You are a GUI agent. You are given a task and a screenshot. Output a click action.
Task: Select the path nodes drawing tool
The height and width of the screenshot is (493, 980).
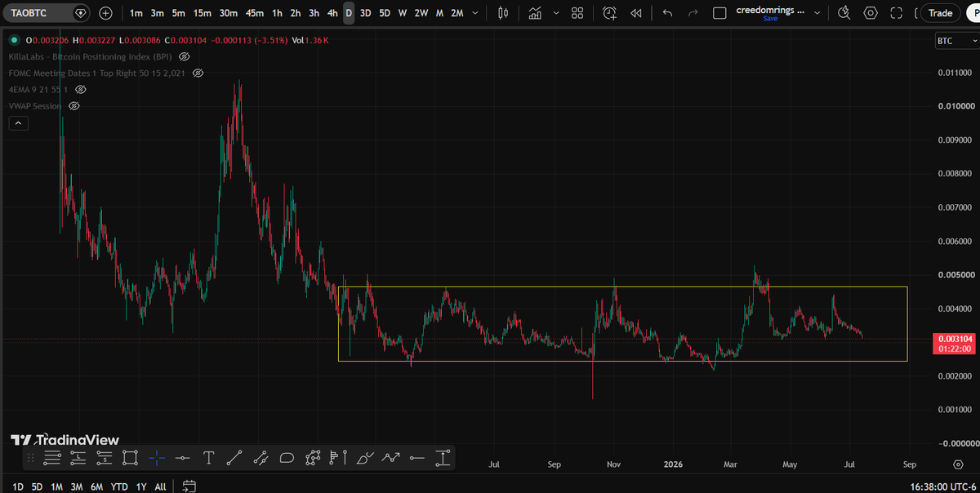313,457
